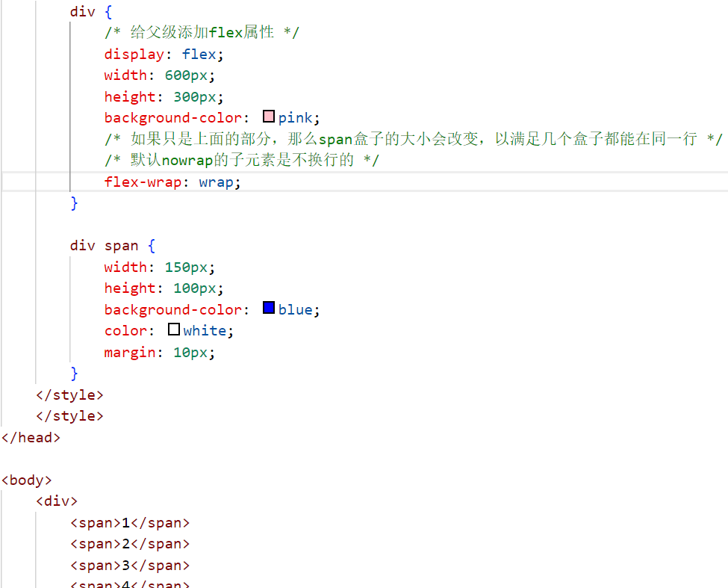Screen dimensions: 728x588
Task: Click the long comment about span盒子
Action: click(x=413, y=139)
